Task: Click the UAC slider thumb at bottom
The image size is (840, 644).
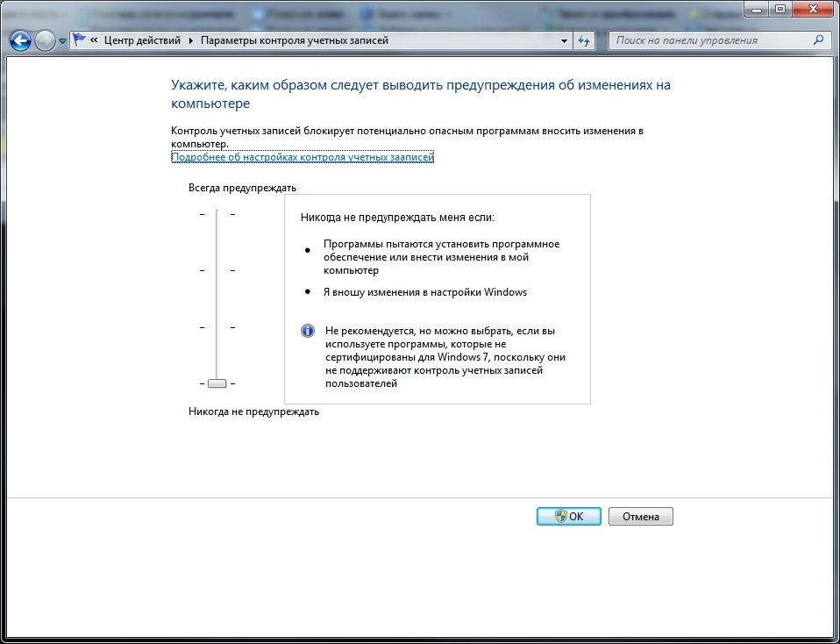Action: coord(217,383)
